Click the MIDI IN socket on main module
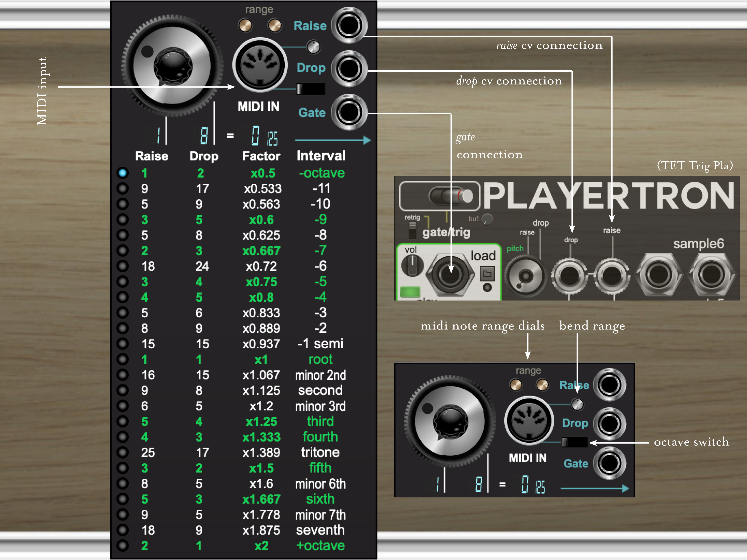 tap(260, 65)
